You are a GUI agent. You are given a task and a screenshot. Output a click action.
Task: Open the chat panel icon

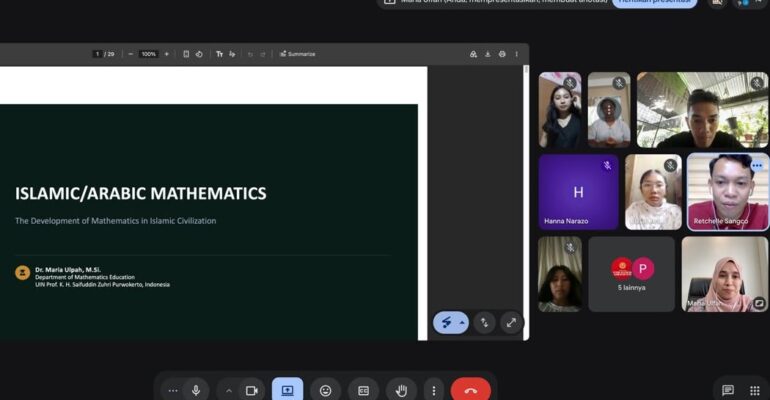(x=728, y=391)
